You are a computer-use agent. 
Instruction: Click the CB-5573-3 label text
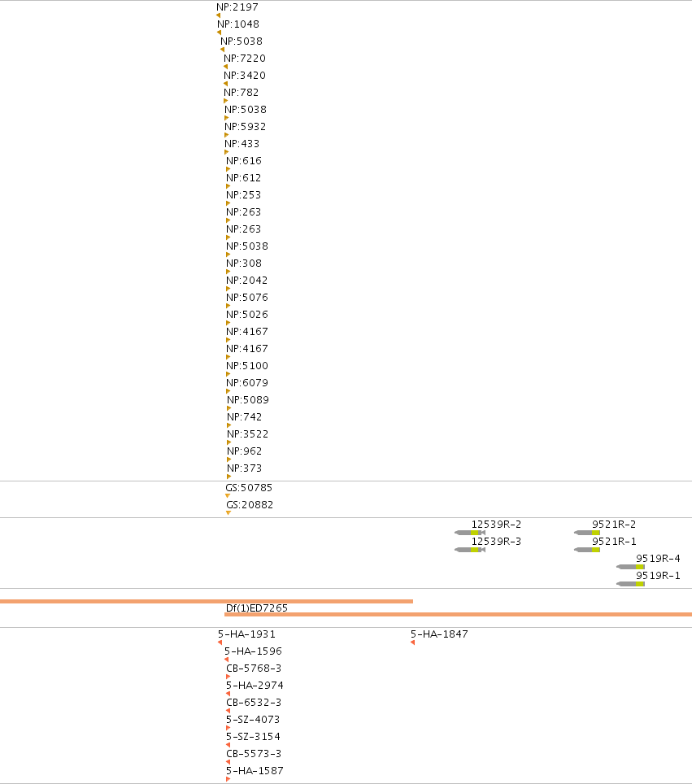(x=254, y=753)
